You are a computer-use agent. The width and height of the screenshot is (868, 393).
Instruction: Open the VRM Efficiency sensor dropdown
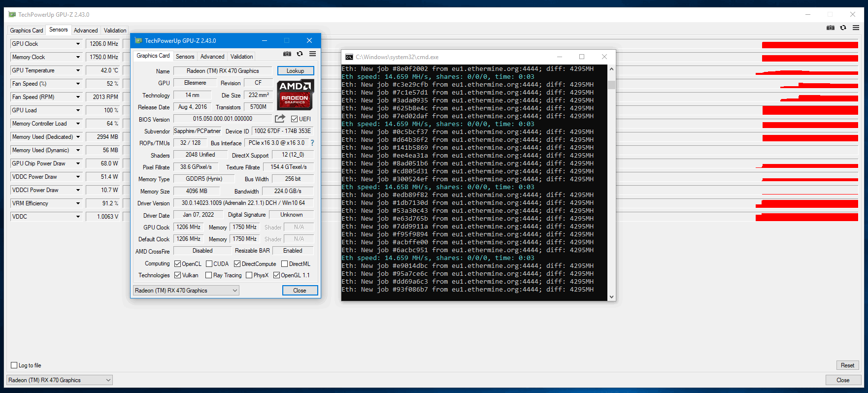78,203
